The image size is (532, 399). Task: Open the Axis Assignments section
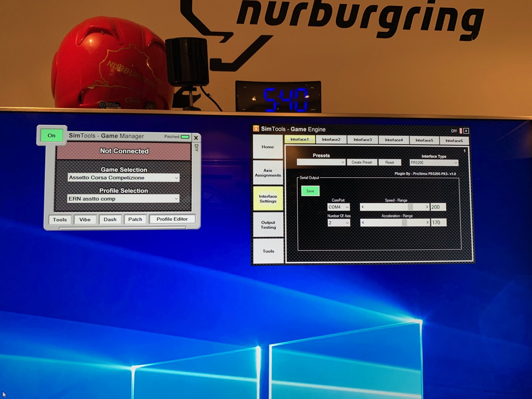268,173
